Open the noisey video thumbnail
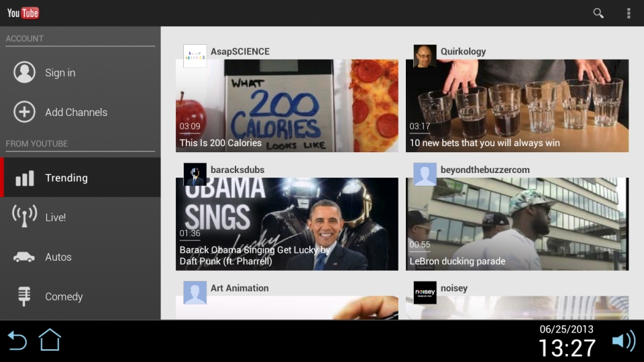This screenshot has height=362, width=644. click(517, 308)
